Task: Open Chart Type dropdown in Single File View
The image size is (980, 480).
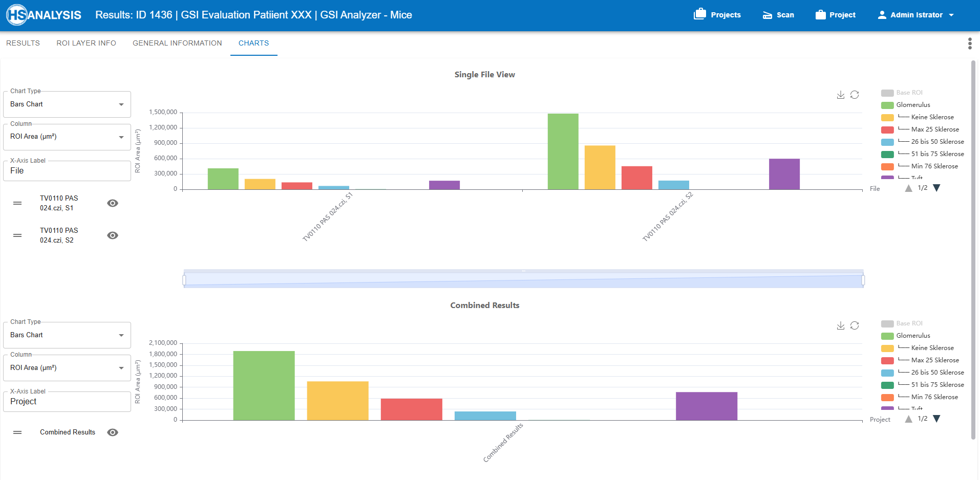Action: point(67,104)
